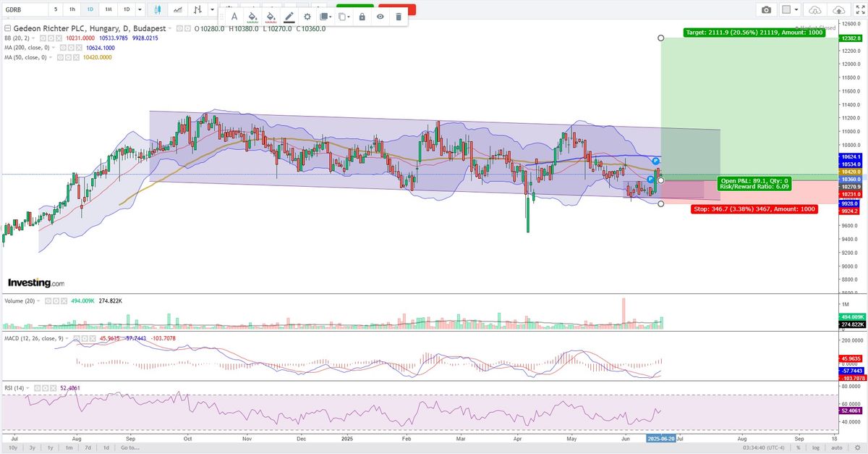Set range to 10y
The height and width of the screenshot is (454, 868).
tap(13, 447)
